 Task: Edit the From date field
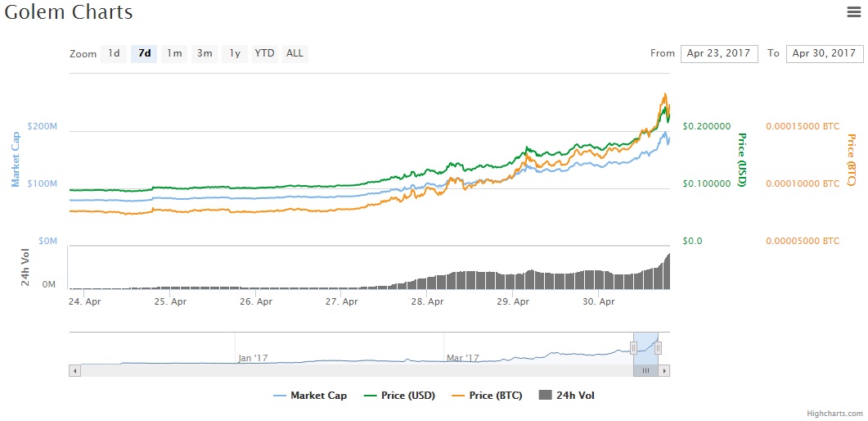[719, 54]
